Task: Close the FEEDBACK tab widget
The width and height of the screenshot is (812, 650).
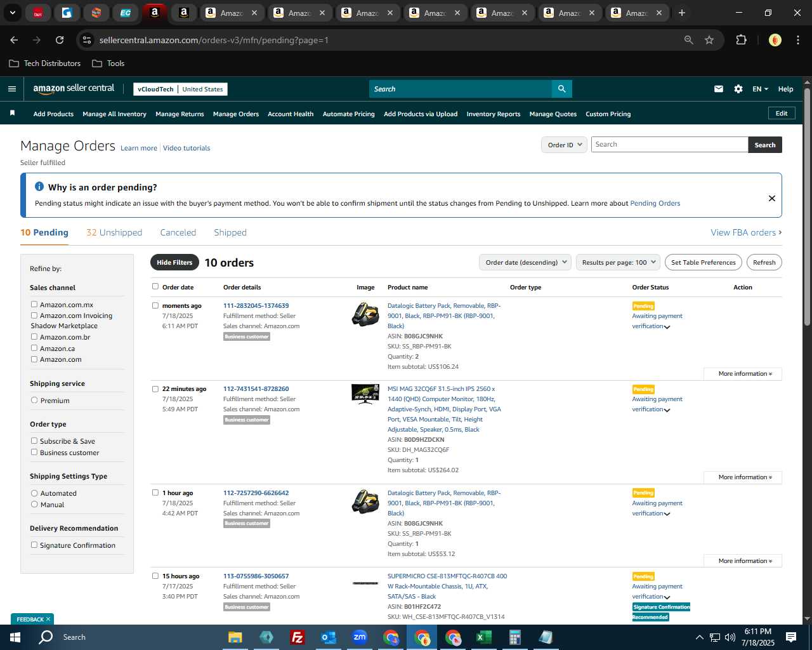Action: [x=48, y=619]
